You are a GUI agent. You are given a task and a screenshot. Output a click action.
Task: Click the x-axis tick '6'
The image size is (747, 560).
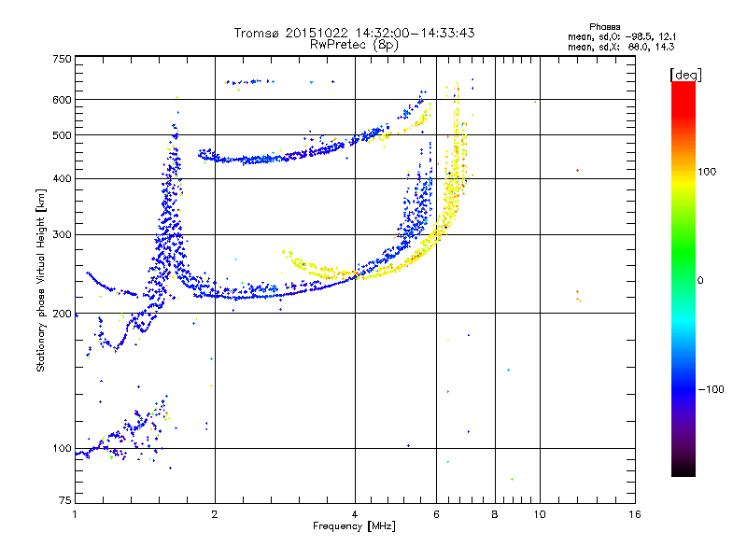[x=436, y=514]
